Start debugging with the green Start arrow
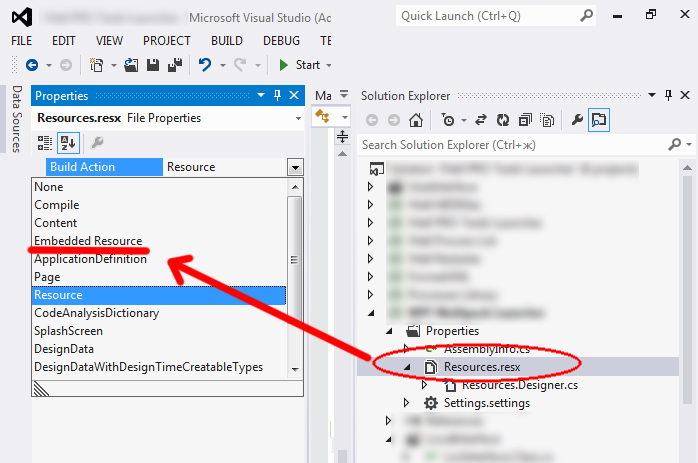The image size is (698, 463). (x=283, y=65)
